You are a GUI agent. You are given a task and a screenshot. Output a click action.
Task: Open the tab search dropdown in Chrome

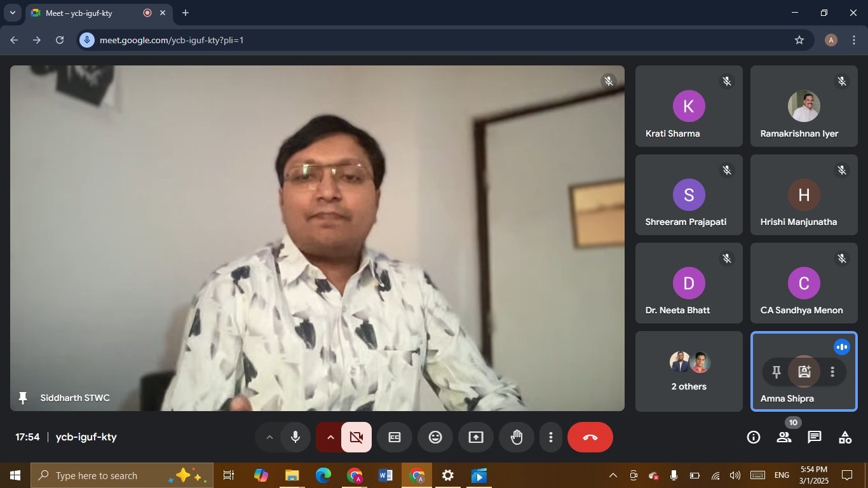12,13
